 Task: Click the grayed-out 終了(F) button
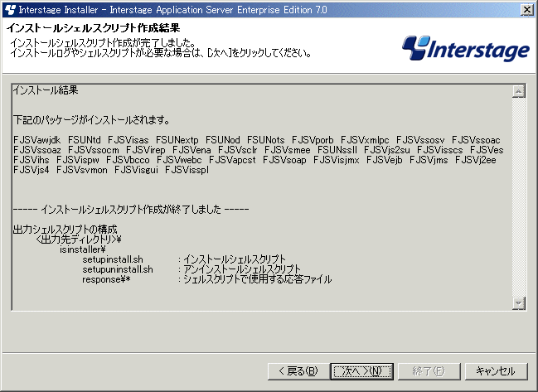[x=429, y=371]
